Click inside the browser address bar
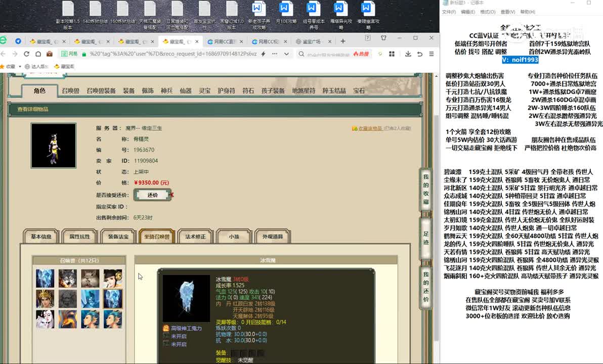Image resolution: width=603 pixels, height=364 pixels. point(173,54)
